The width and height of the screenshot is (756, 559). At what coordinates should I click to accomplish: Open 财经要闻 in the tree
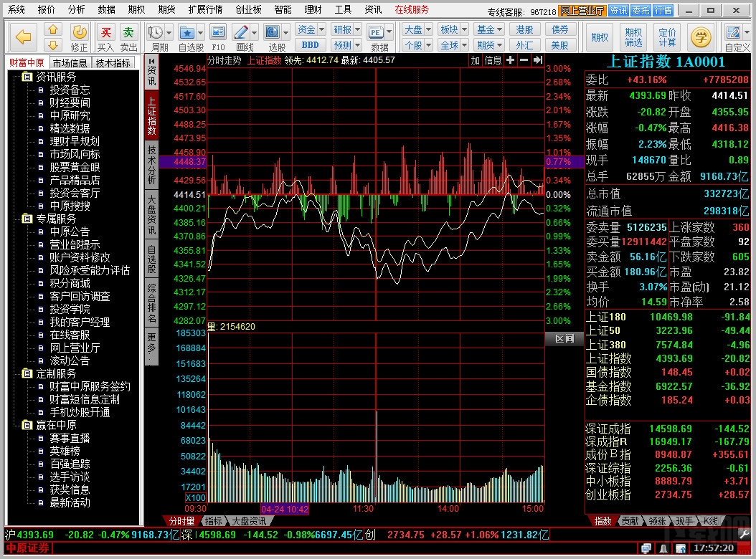point(70,102)
